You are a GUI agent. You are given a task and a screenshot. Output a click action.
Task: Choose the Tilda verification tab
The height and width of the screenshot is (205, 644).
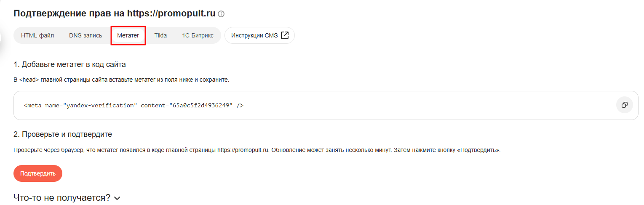[x=160, y=35]
